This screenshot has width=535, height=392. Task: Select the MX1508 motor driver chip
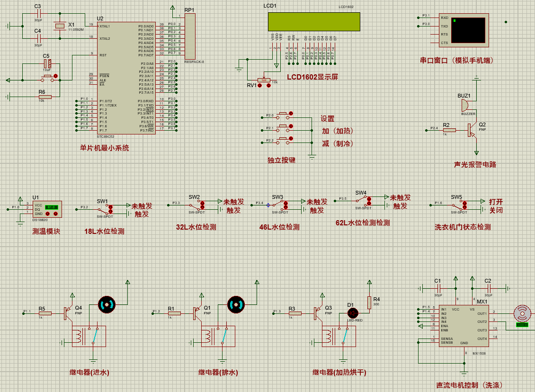(464, 325)
